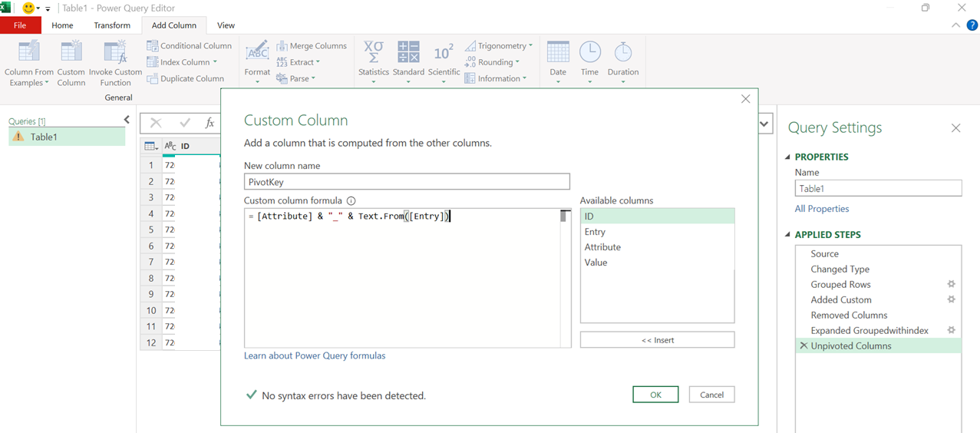Image resolution: width=980 pixels, height=433 pixels.
Task: Click the ID column header
Action: pos(192,146)
